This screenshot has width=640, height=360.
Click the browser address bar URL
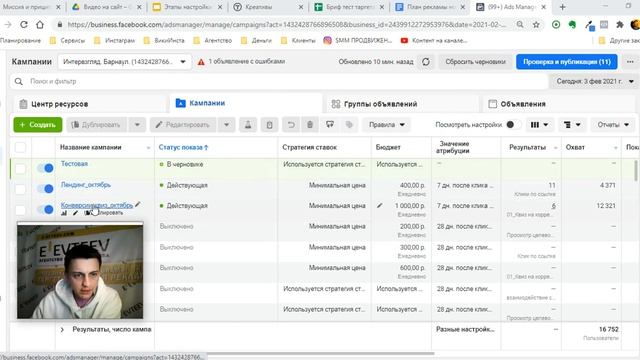pyautogui.click(x=286, y=24)
